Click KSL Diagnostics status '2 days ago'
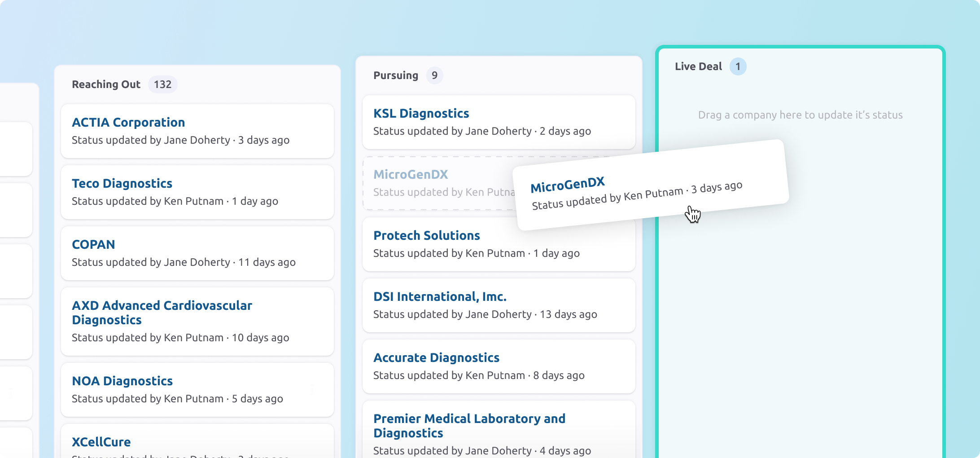The width and height of the screenshot is (980, 458). pos(565,131)
